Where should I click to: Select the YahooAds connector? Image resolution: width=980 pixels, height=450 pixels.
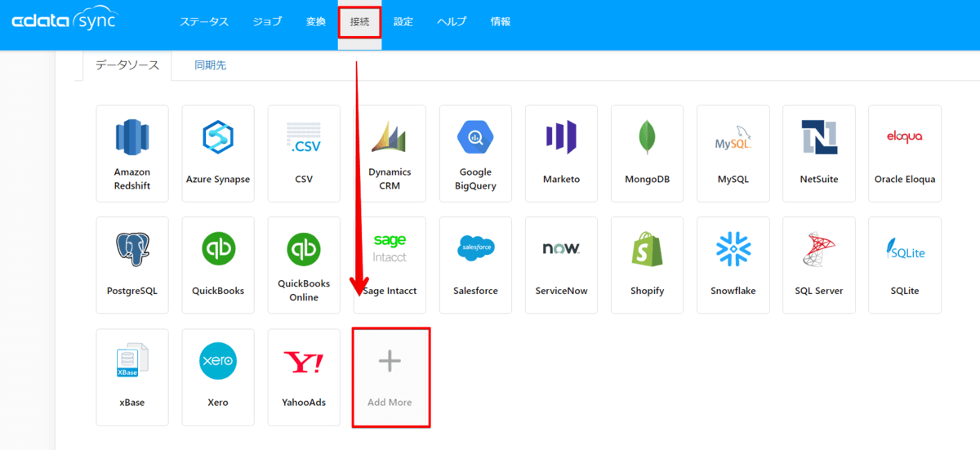coord(304,377)
